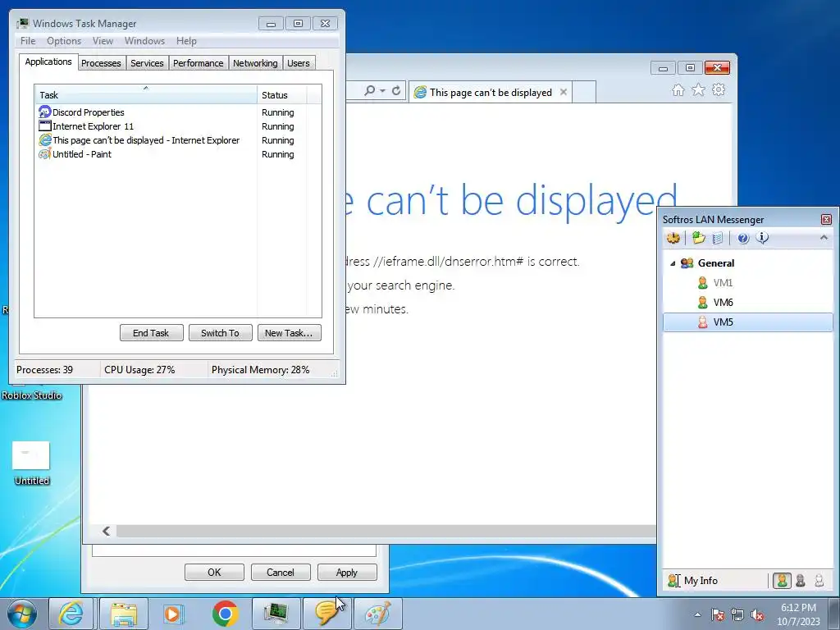This screenshot has width=840, height=630.
Task: Switch to the Networking tab
Action: [255, 63]
